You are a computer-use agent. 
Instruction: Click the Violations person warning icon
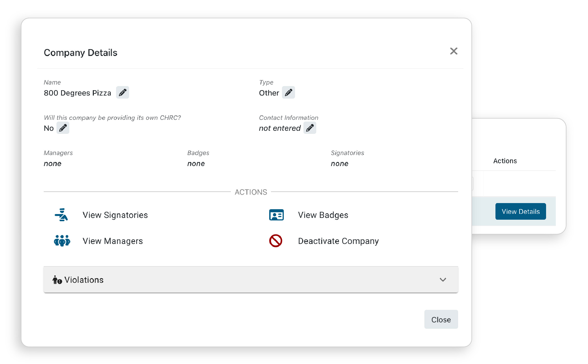[57, 280]
